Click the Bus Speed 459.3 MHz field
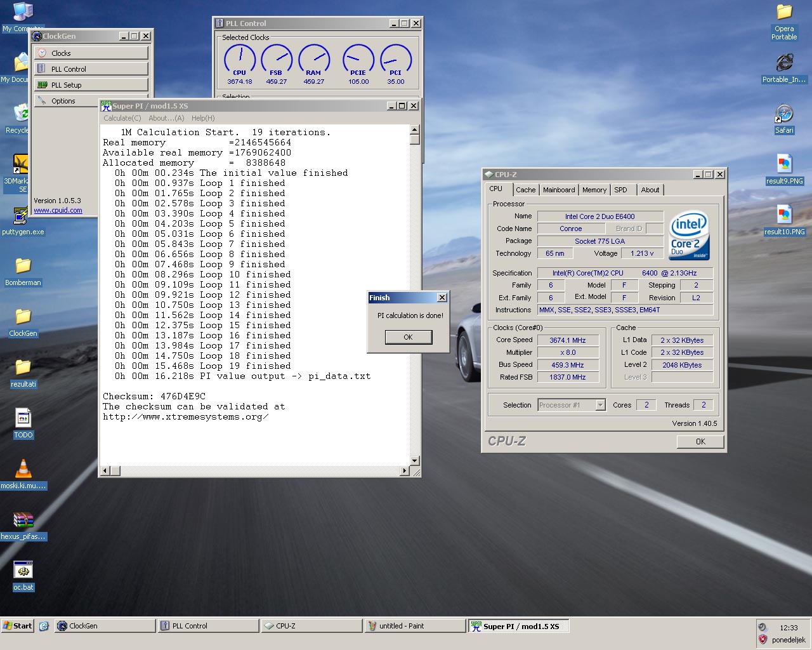The image size is (812, 650). (x=568, y=365)
